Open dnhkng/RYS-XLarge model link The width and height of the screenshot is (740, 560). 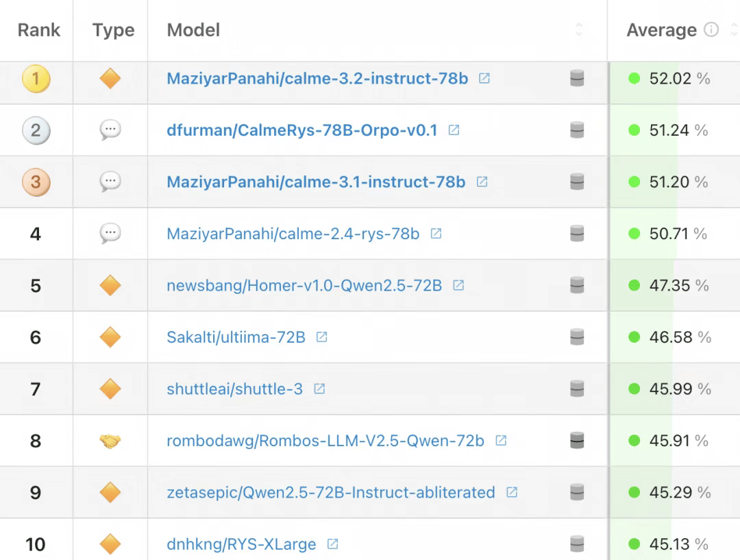(x=242, y=544)
